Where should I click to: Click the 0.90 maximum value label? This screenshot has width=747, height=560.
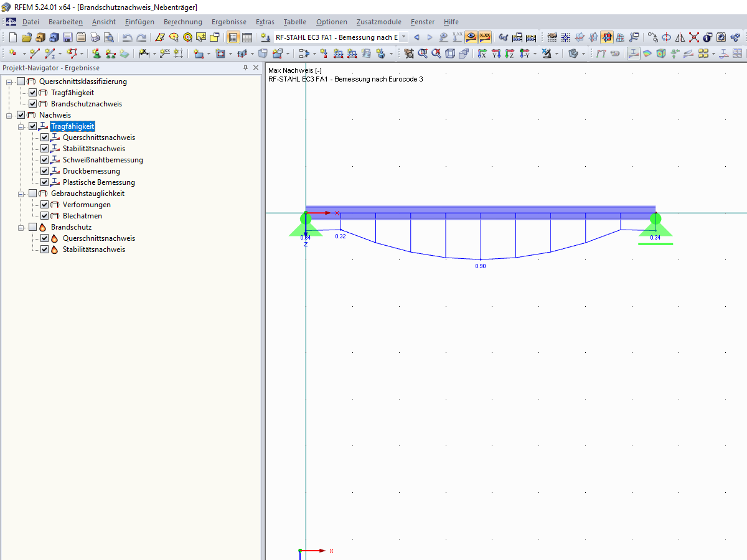[481, 266]
